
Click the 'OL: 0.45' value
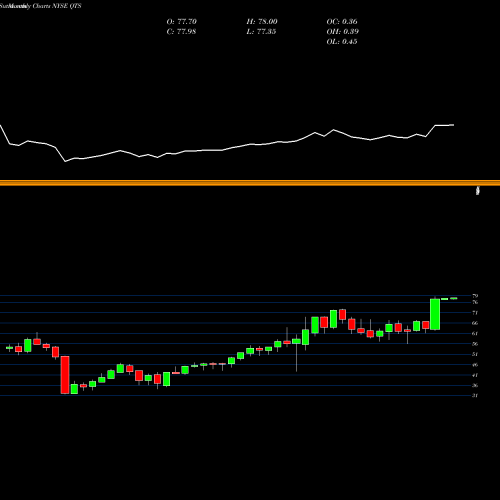342,42
